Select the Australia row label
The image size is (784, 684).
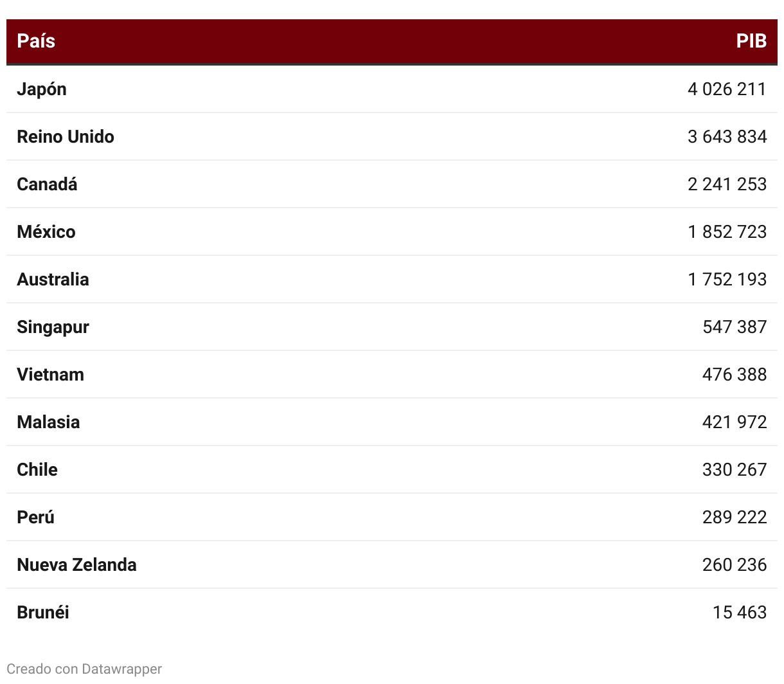[x=53, y=279]
